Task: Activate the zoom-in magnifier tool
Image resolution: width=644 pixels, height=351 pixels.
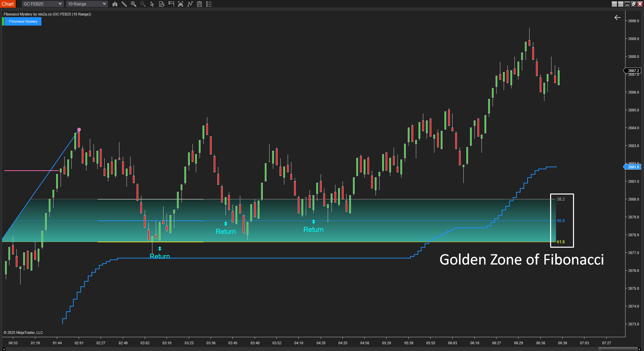Action: (x=133, y=4)
